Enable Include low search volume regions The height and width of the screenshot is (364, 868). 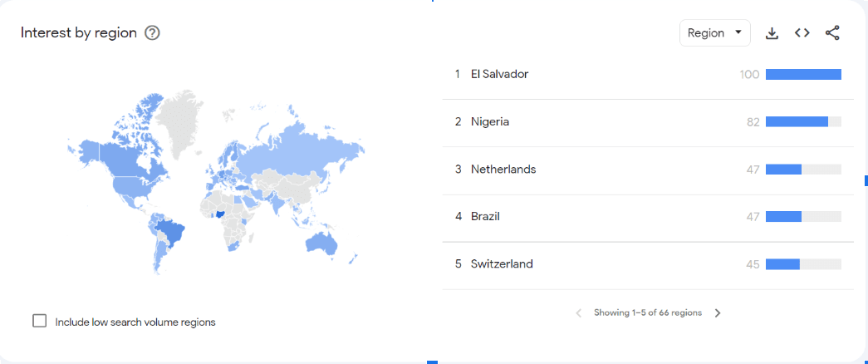pos(40,321)
